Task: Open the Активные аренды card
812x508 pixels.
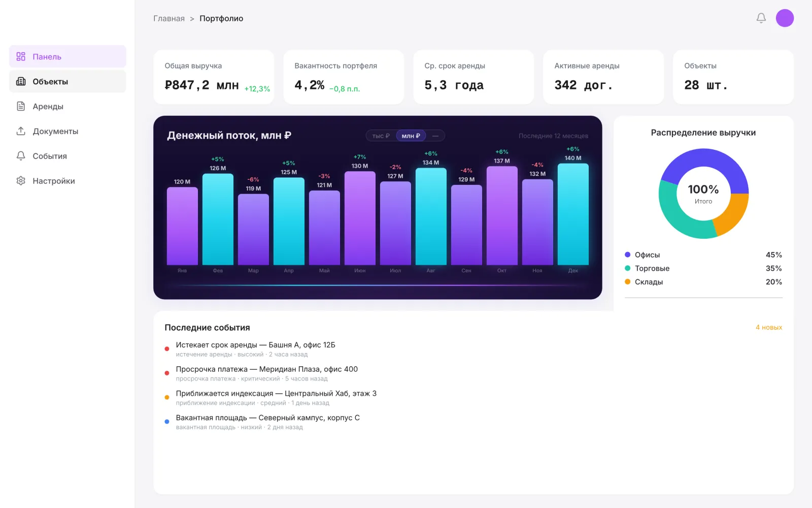Action: coord(603,77)
